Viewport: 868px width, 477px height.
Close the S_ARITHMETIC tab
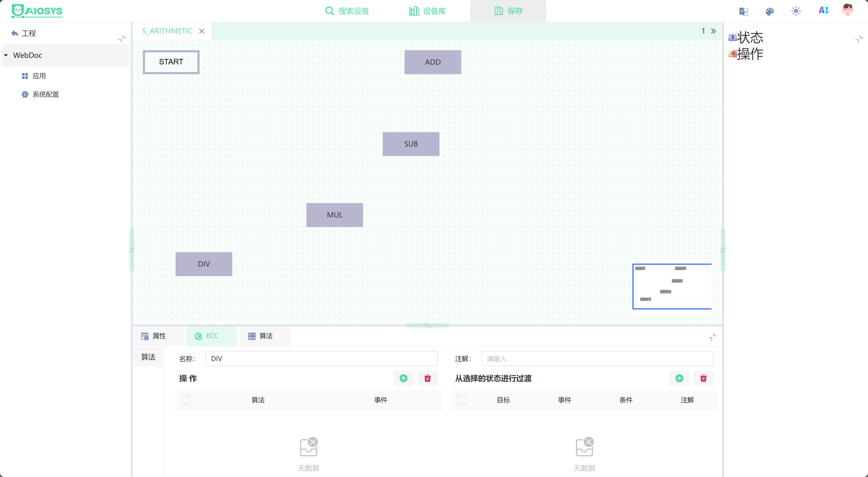(x=201, y=31)
